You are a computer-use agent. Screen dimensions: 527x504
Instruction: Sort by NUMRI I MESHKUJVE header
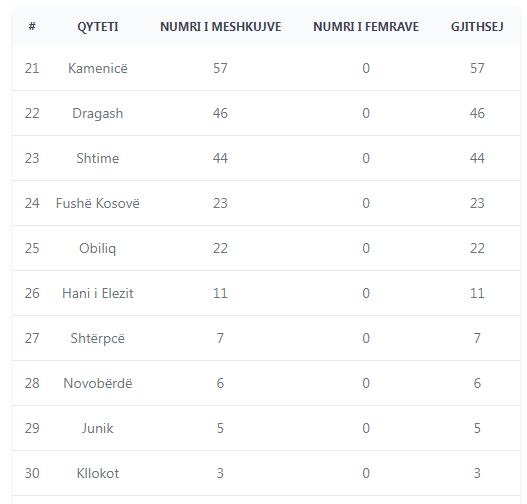pos(220,27)
